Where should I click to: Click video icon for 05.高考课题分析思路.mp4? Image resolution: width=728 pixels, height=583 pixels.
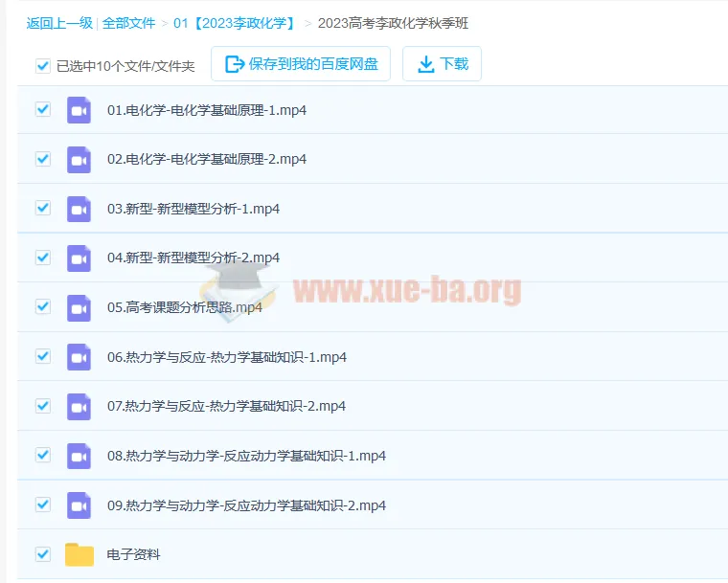(x=79, y=307)
